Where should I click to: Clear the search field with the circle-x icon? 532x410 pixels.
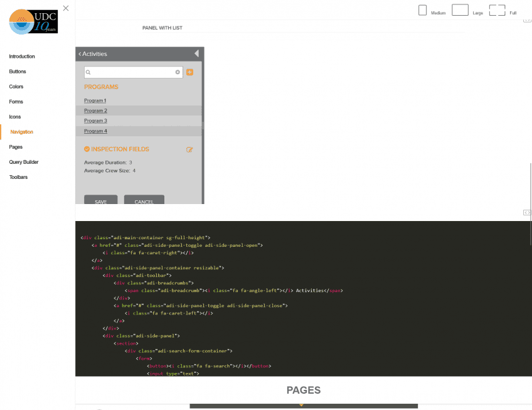pyautogui.click(x=178, y=72)
